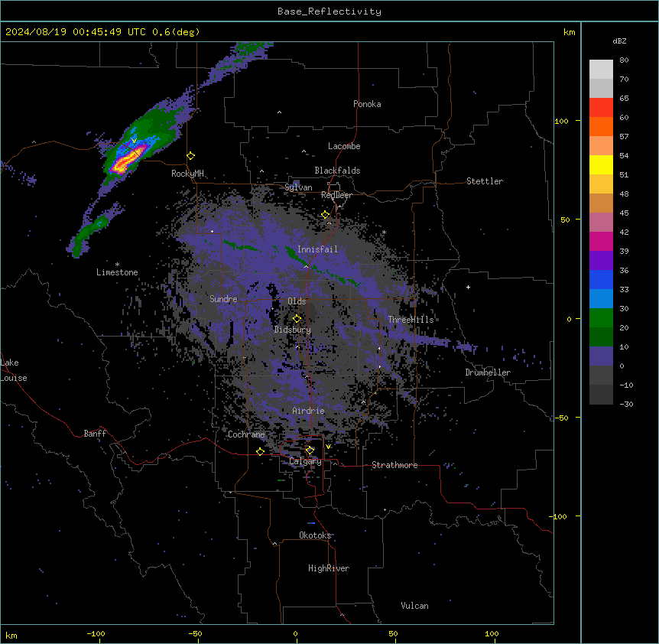Click the Okotoks town label
Screen dimensions: 659x644
(315, 535)
